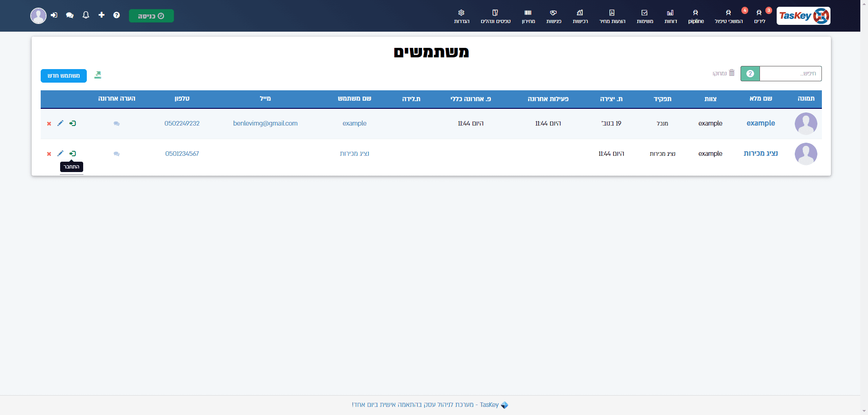Screen dimensions: 868x415
Task: Click green כניסה clock-in button
Action: point(151,16)
